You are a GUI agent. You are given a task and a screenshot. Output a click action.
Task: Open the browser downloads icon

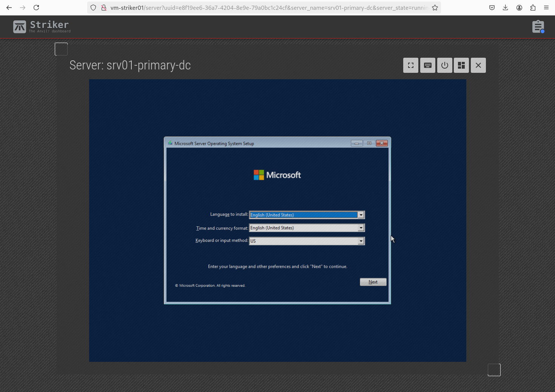pos(506,8)
